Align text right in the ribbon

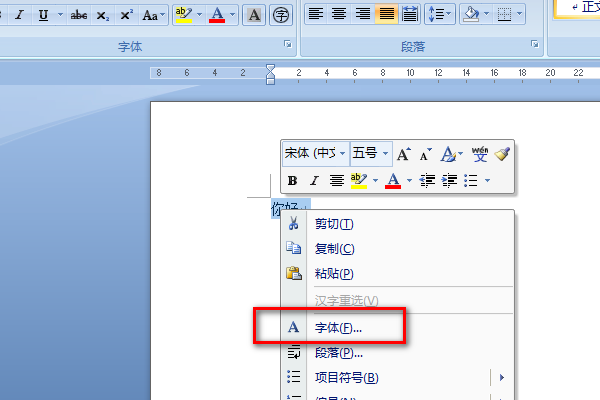click(363, 14)
